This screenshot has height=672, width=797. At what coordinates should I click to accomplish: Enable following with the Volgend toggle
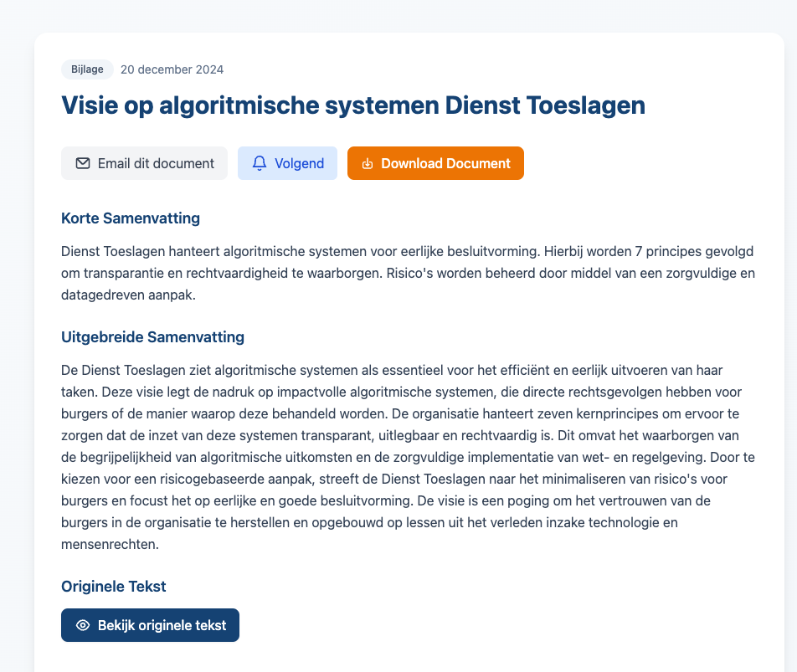pos(287,163)
